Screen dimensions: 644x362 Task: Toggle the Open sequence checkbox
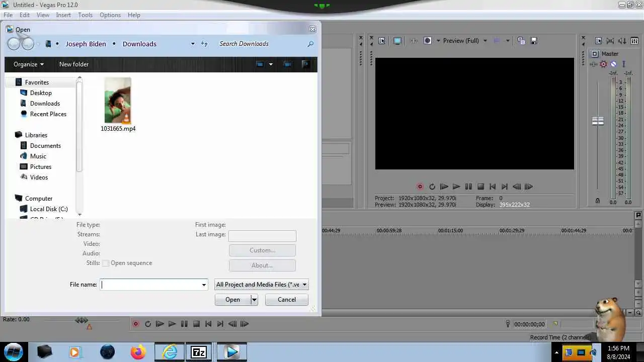106,263
